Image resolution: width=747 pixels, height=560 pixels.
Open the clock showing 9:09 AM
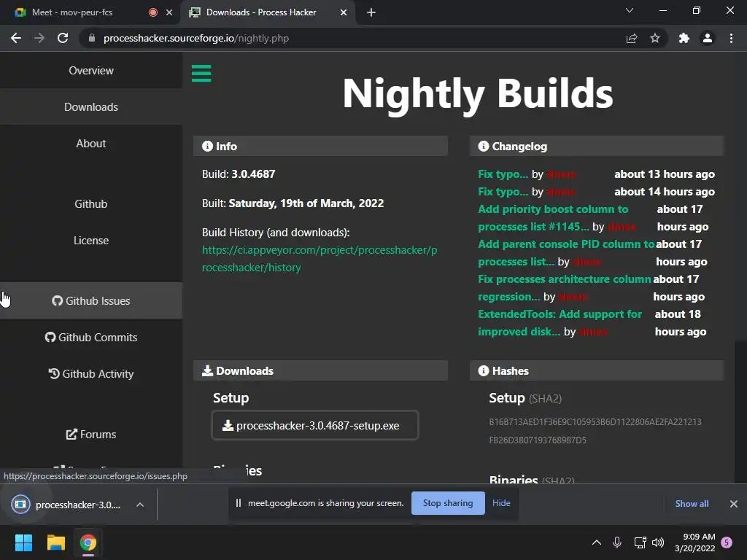pos(695,542)
